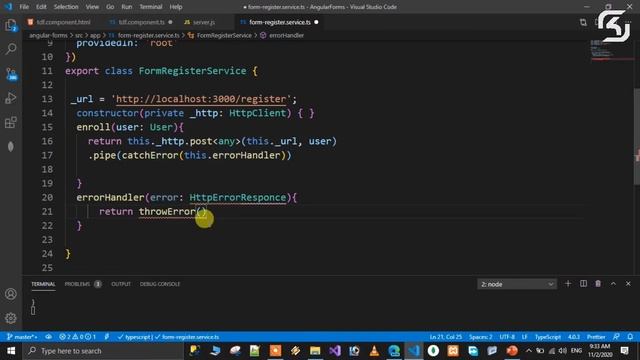Open the Source Control view

pyautogui.click(x=11, y=74)
